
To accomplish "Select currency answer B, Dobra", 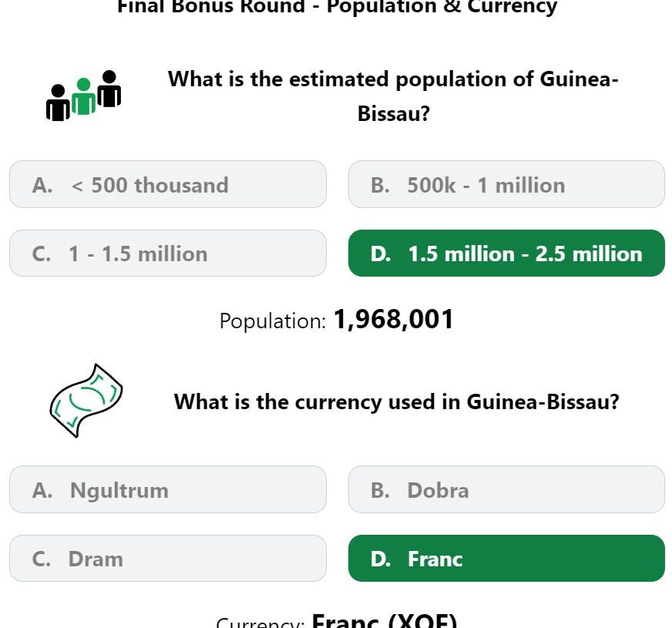I will tap(506, 489).
